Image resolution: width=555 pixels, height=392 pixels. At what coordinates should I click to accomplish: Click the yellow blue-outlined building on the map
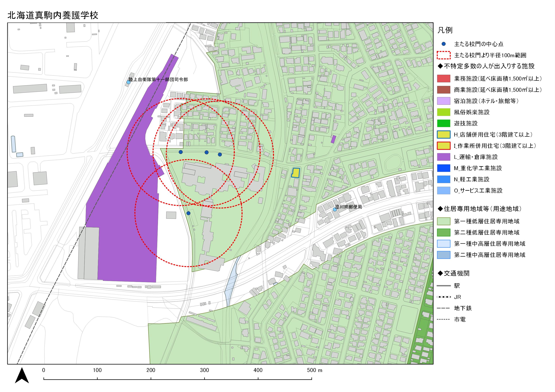[x=296, y=173]
